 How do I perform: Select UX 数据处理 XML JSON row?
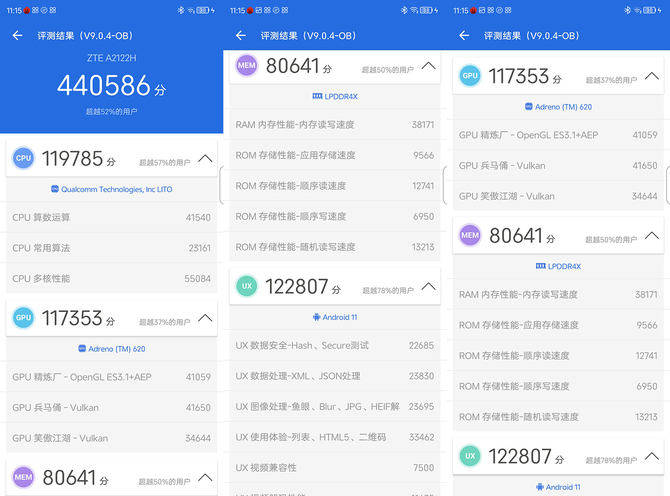point(335,376)
